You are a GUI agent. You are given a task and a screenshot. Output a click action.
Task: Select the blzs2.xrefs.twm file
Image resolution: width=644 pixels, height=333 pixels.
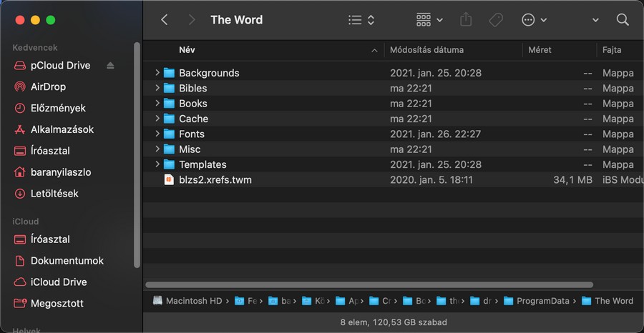click(215, 179)
